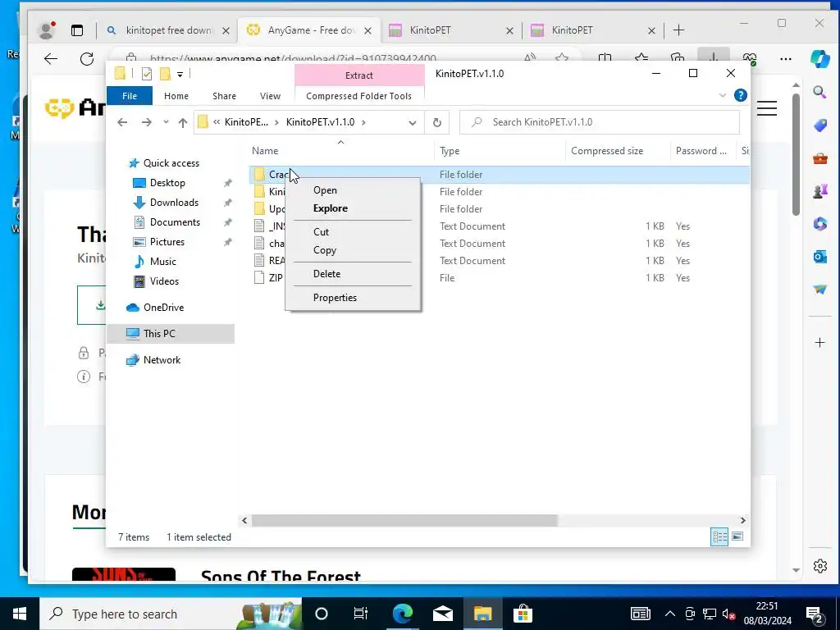Refresh the KinitoPET.v1.1.0 folder view
The width and height of the screenshot is (840, 630).
coord(437,123)
